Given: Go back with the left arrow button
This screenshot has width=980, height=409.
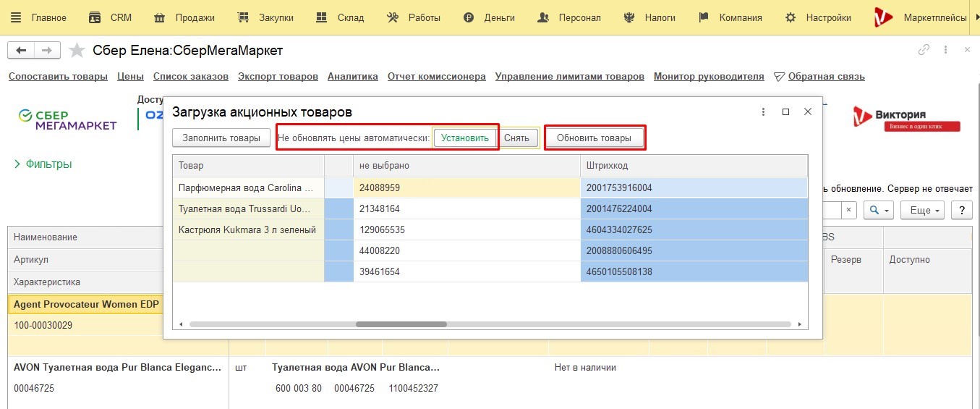Looking at the screenshot, I should point(20,50).
